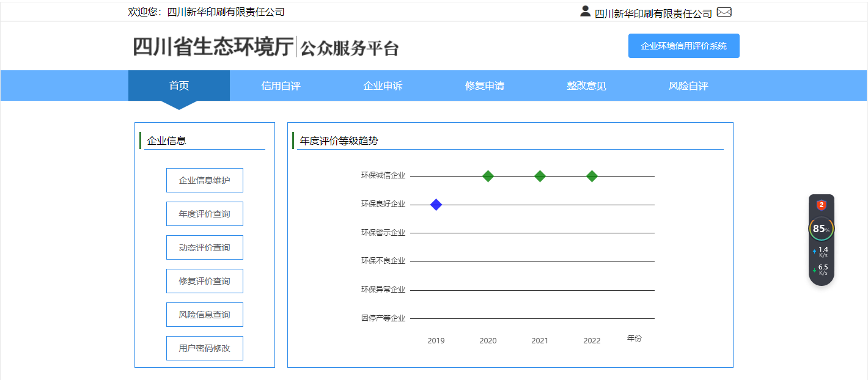Click 用户密码修改 button
This screenshot has width=868, height=380.
tap(205, 348)
